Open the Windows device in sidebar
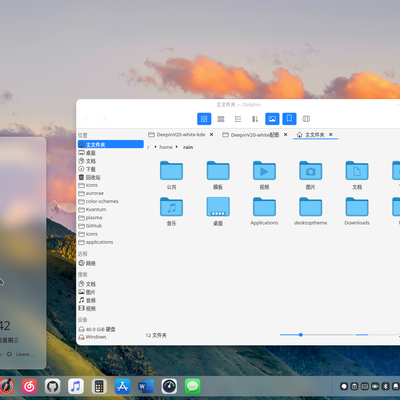The height and width of the screenshot is (400, 400). pyautogui.click(x=111, y=337)
